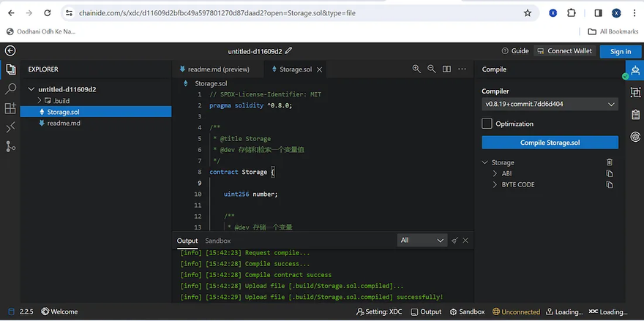Click the Connect Wallet button
Viewport: 644px width, 321px height.
pos(564,51)
